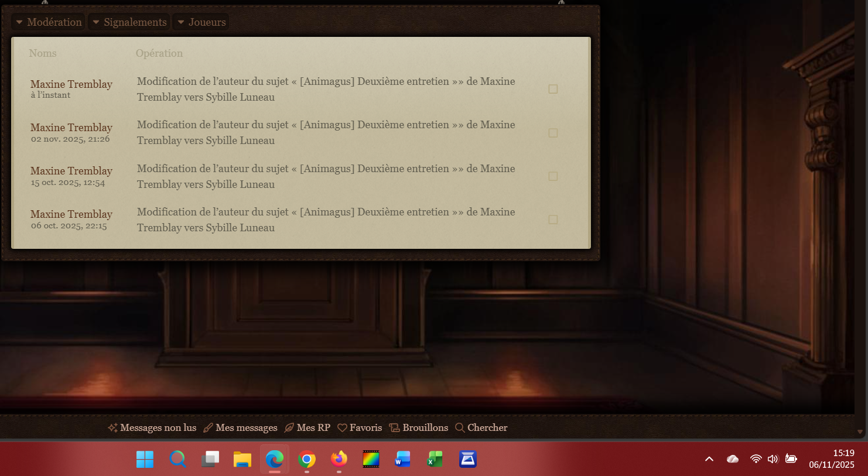Open the Signalements dropdown menu
The image size is (868, 476).
tap(129, 22)
